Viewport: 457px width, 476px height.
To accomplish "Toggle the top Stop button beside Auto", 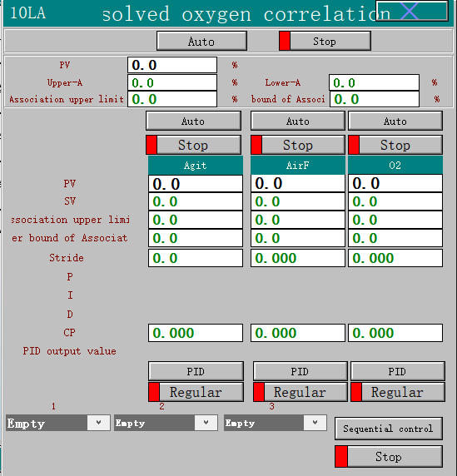I will tap(325, 41).
